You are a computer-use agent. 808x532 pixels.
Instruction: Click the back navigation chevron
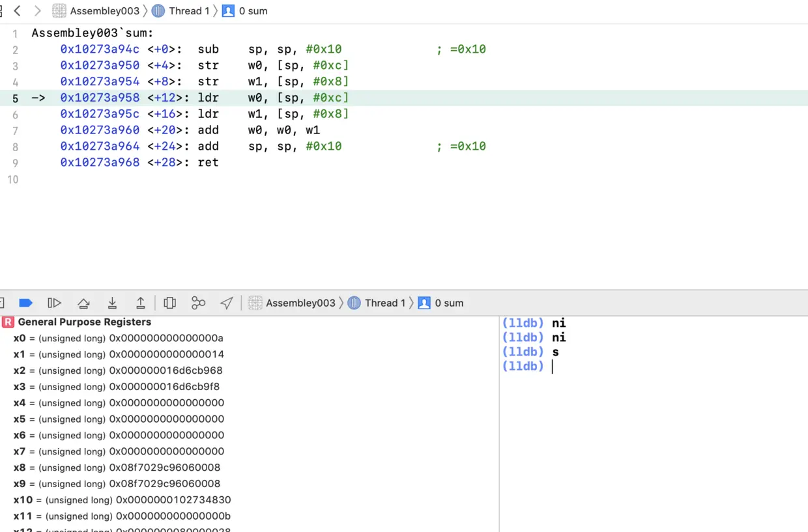(x=16, y=10)
